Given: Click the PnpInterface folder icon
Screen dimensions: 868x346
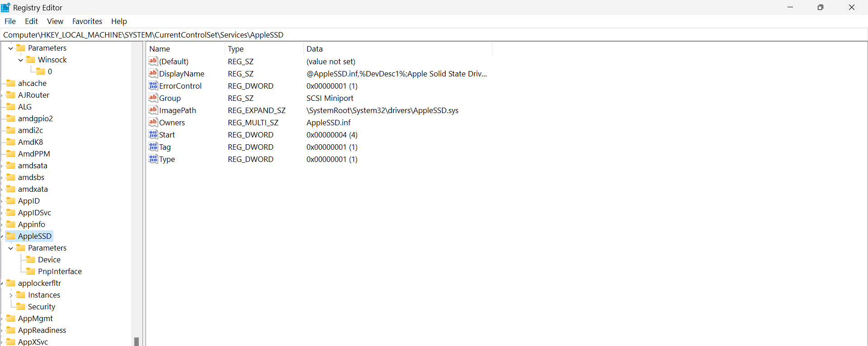Looking at the screenshot, I should click(x=31, y=271).
